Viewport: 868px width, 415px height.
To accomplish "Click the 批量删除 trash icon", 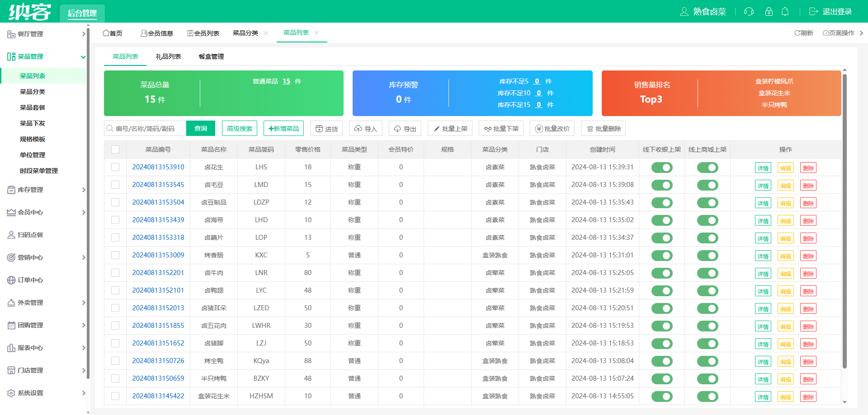I will point(590,129).
